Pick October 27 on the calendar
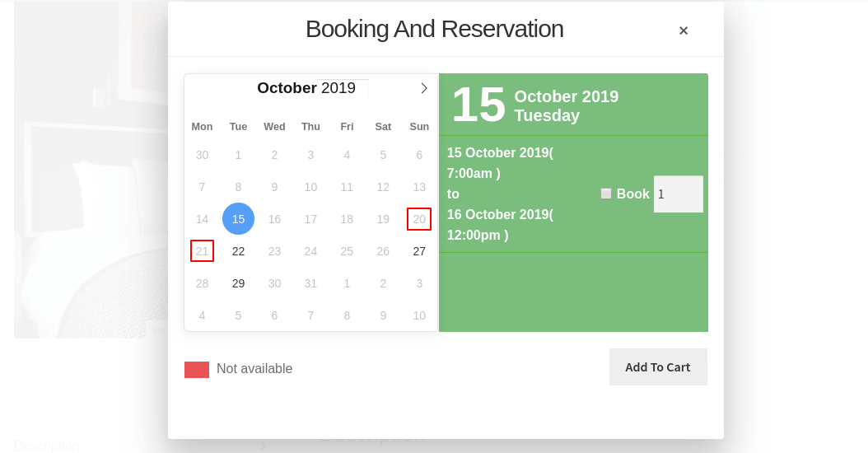The height and width of the screenshot is (453, 868). [419, 251]
